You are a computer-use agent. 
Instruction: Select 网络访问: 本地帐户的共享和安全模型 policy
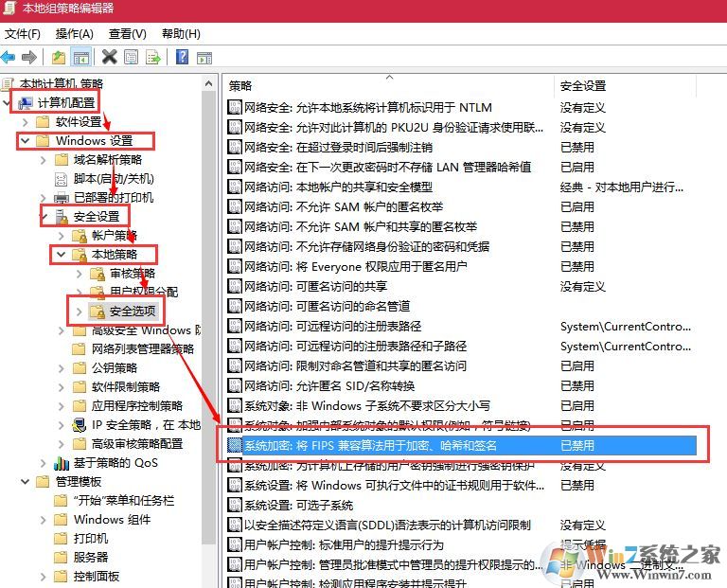(x=339, y=187)
